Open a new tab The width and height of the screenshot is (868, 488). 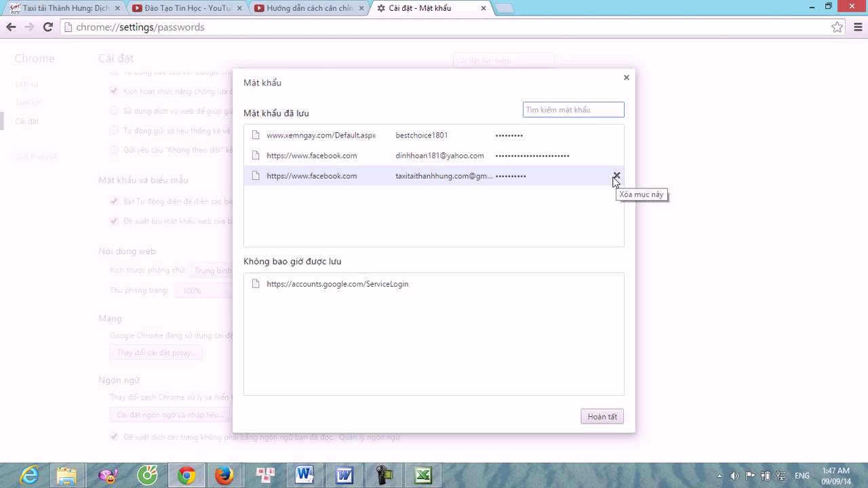(505, 9)
